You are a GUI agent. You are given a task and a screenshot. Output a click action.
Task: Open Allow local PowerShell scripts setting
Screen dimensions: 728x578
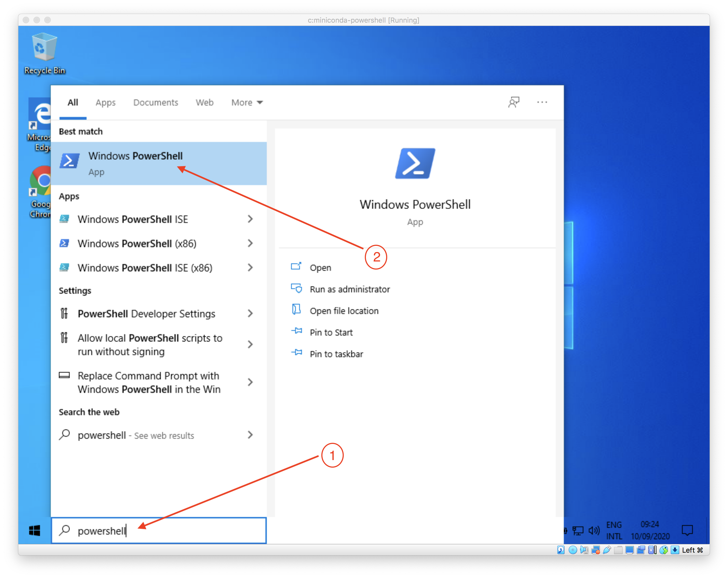[x=159, y=345]
